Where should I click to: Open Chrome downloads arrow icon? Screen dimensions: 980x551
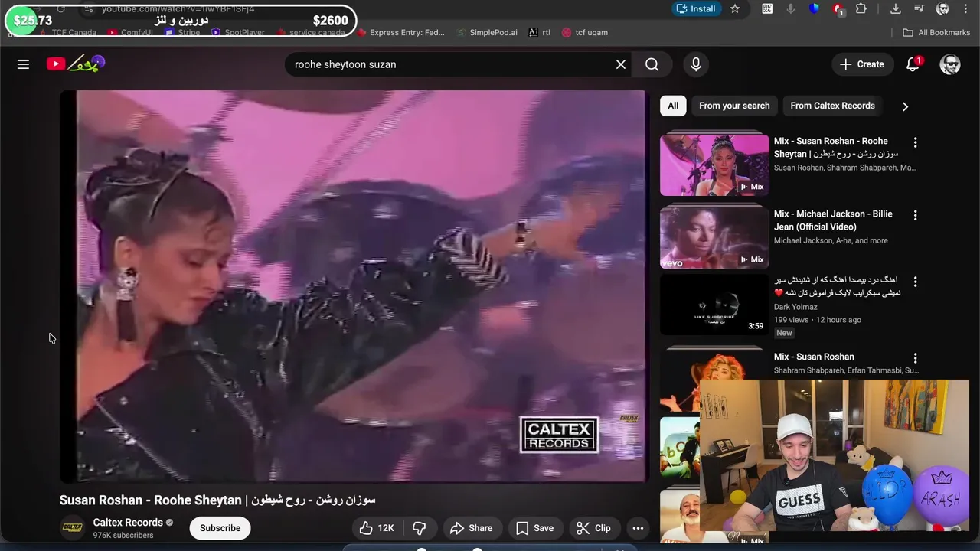[895, 8]
